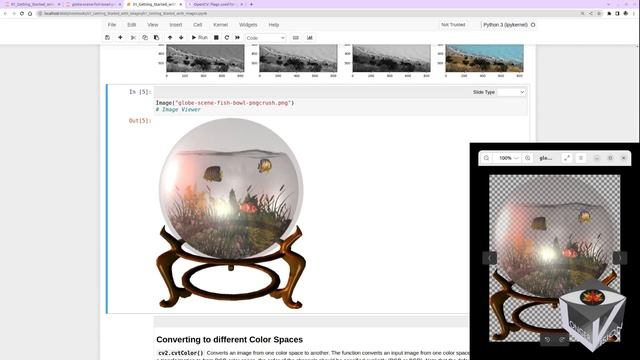Click the browser home icon
The image size is (640, 360).
[x=30, y=13]
